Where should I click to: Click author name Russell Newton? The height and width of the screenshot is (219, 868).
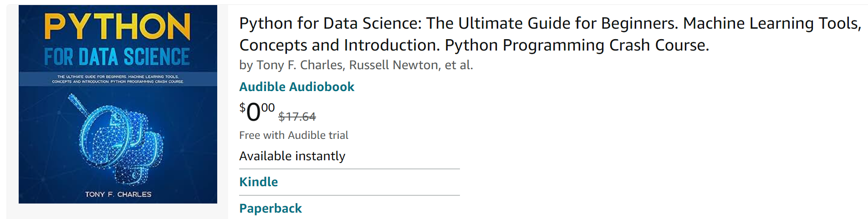[x=393, y=65]
